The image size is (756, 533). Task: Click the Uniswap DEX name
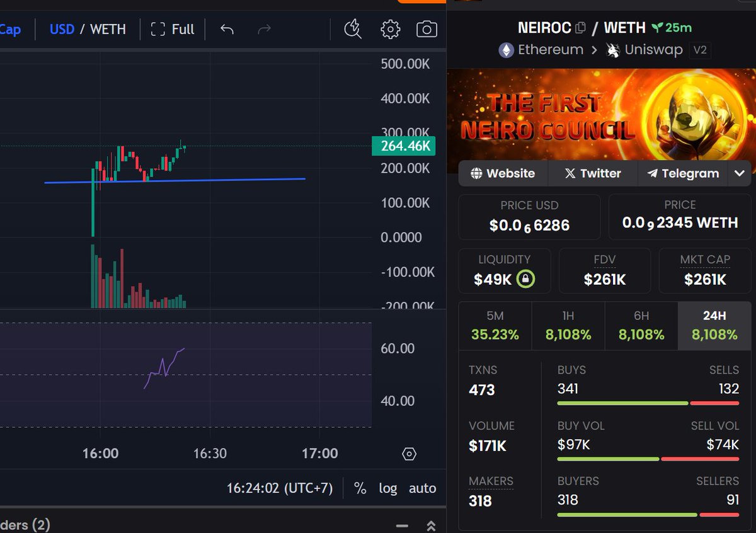[653, 49]
